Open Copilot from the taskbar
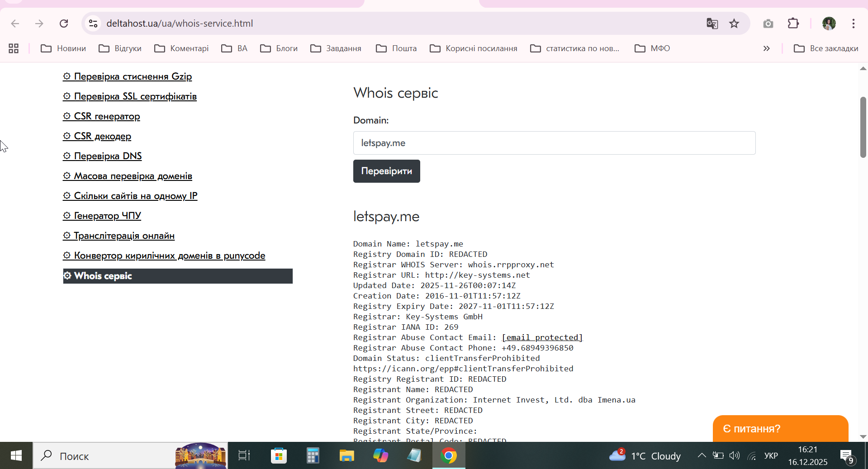Image resolution: width=868 pixels, height=469 pixels. pyautogui.click(x=380, y=455)
